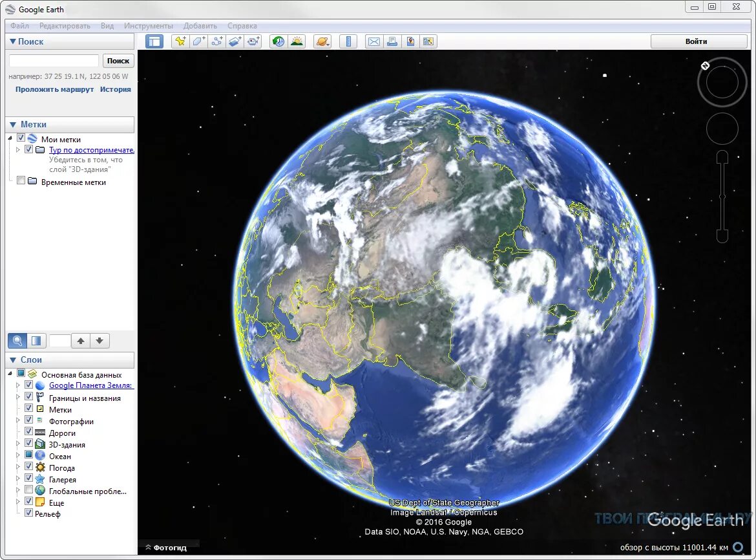The height and width of the screenshot is (560, 756).
Task: Toggle sunlight across the landscape icon
Action: point(297,41)
